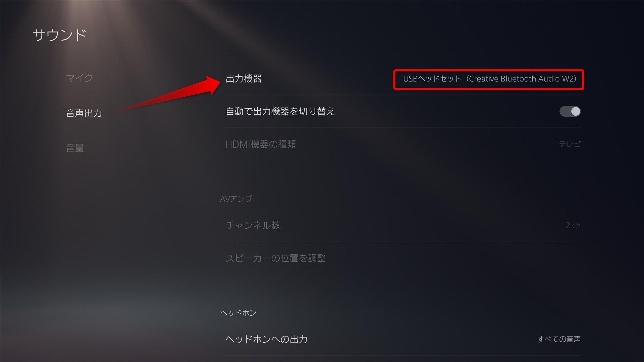Image resolution: width=644 pixels, height=362 pixels.
Task: Click the 出力機器 row label
Action: pos(244,79)
